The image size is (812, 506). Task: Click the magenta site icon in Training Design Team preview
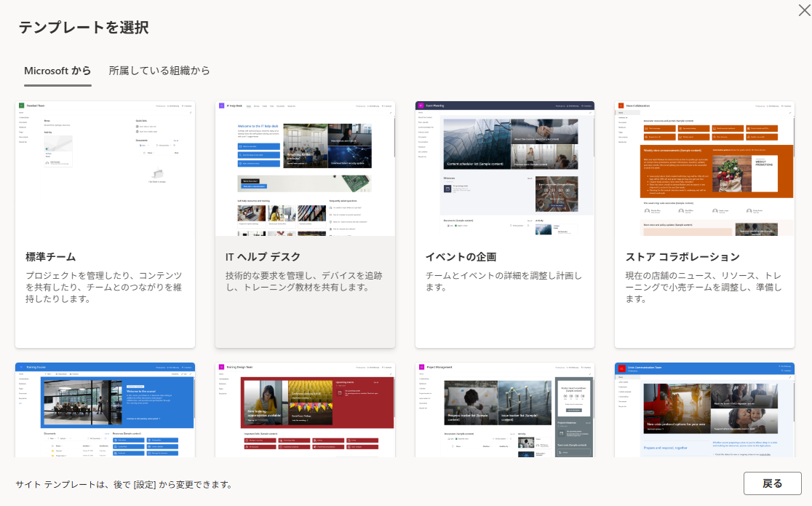(x=221, y=367)
